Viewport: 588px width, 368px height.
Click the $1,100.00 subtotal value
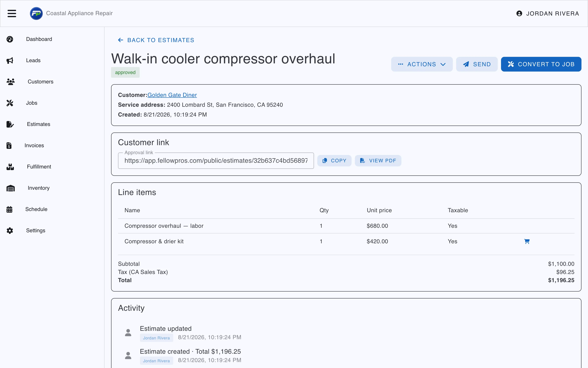tap(561, 264)
